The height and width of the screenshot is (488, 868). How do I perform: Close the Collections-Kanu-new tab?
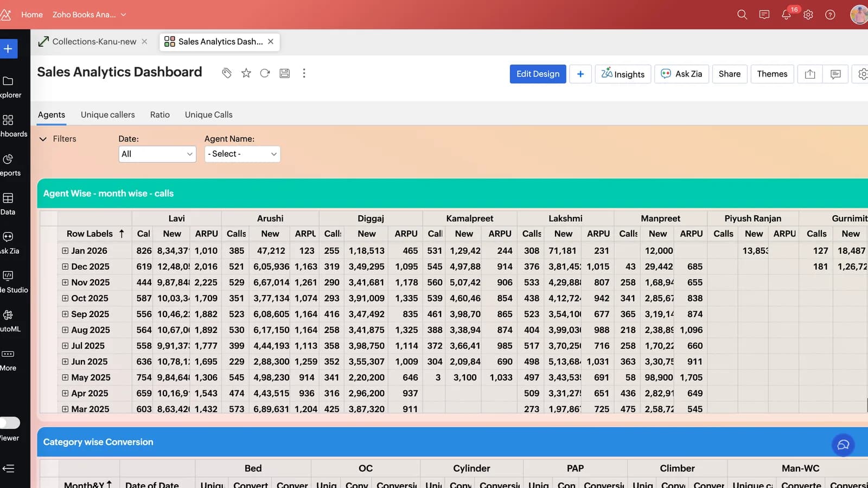point(144,42)
